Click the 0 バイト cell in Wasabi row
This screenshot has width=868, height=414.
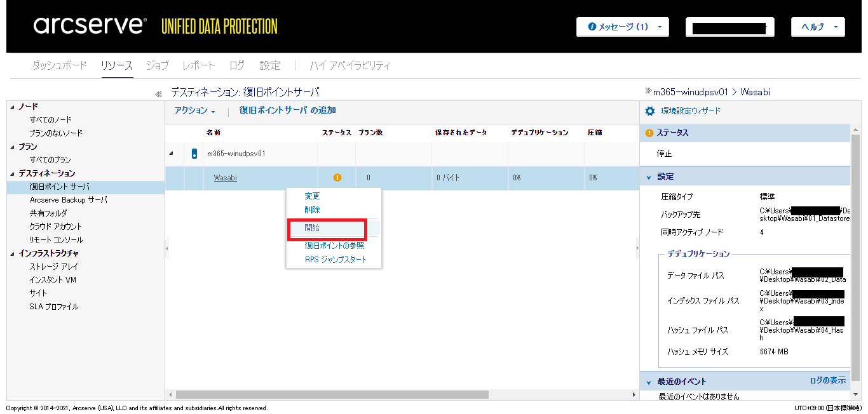(448, 178)
